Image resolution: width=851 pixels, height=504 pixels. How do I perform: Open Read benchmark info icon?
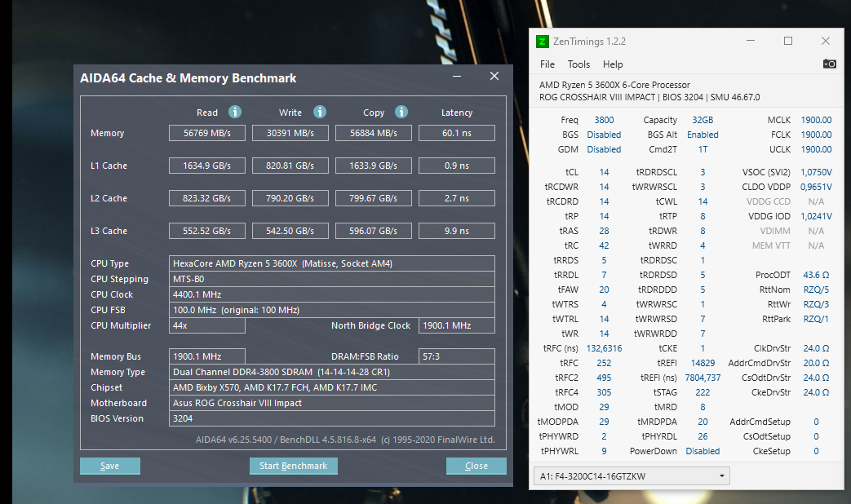pyautogui.click(x=234, y=112)
